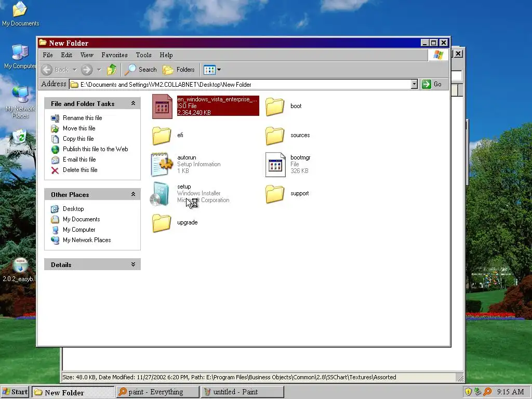The width and height of the screenshot is (532, 399).
Task: Open the Back history dropdown arrow
Action: pos(75,70)
